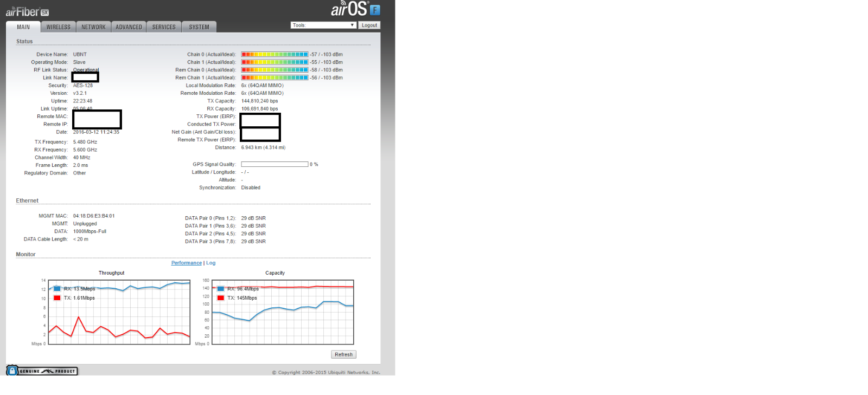
Task: Click the Logout button
Action: [369, 25]
